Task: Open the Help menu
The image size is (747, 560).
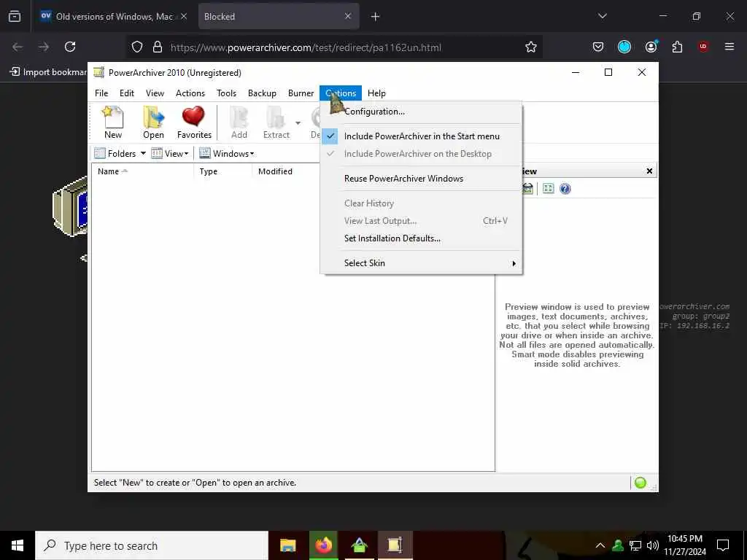Action: coord(376,93)
